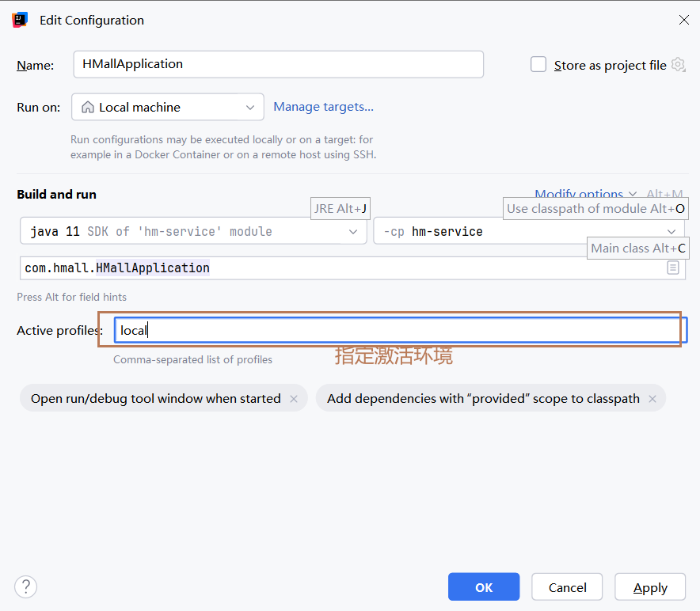Remove the 'Open run/debug tool window' chip
Screen dimensions: 700x611
point(294,399)
